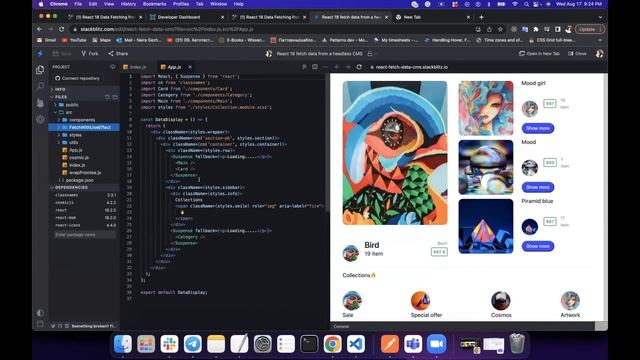Click the Close preview button
The height and width of the screenshot is (360, 640).
click(x=577, y=53)
